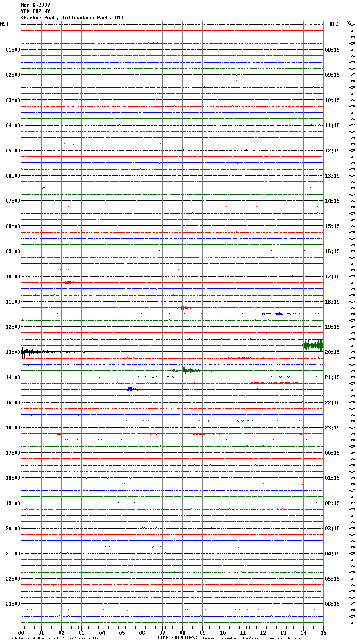Image resolution: width=357 pixels, height=644 pixels.
Task: Click the minute 00 tick on time axis
Action: click(21, 633)
